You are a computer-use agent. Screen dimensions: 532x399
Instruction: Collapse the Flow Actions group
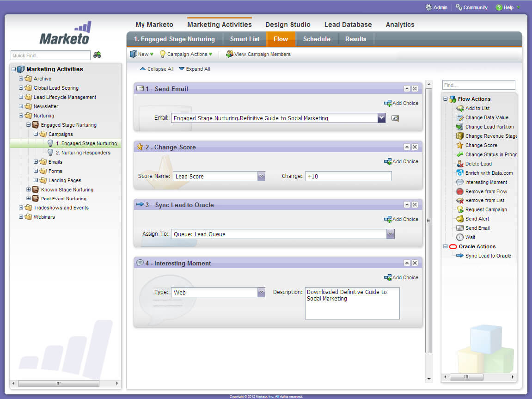point(446,99)
